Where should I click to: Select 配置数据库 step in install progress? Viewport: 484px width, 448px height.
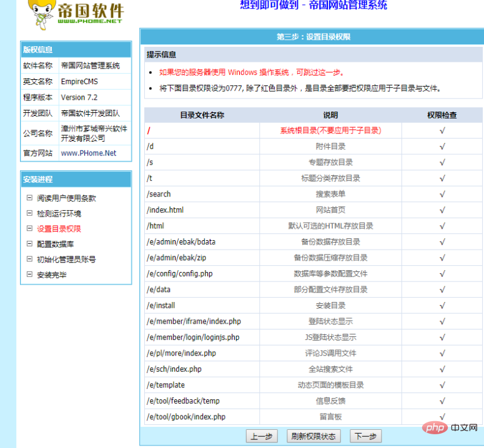pyautogui.click(x=55, y=244)
